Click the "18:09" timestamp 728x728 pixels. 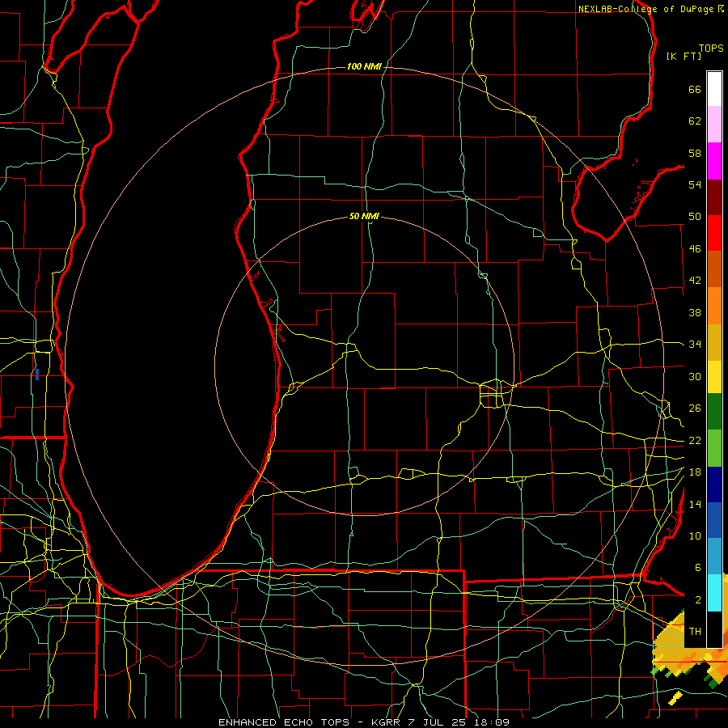click(x=492, y=722)
